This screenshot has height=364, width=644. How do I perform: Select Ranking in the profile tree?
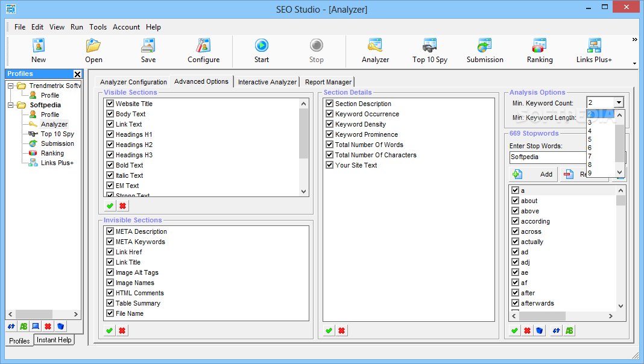pyautogui.click(x=52, y=153)
